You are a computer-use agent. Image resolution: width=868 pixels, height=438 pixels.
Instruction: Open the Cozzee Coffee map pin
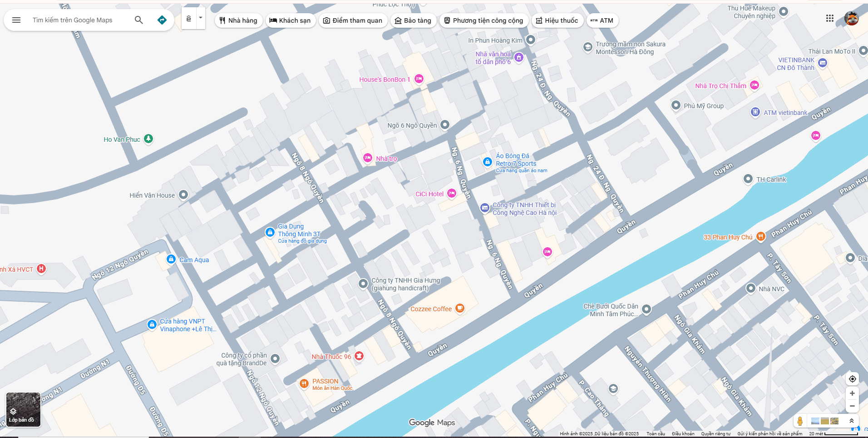coord(460,309)
